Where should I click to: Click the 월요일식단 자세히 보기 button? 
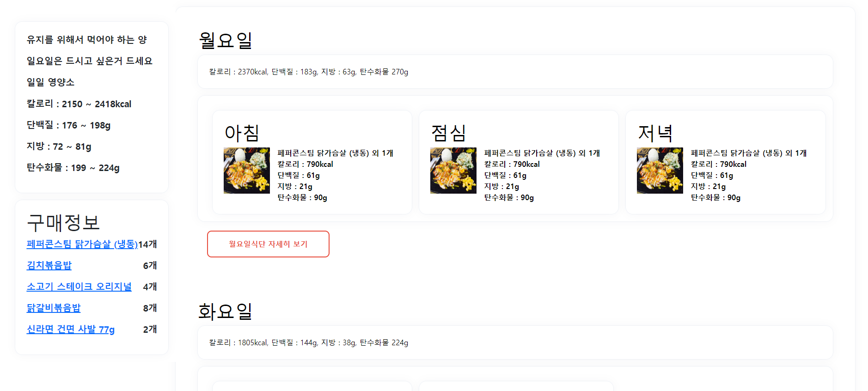[x=268, y=244]
